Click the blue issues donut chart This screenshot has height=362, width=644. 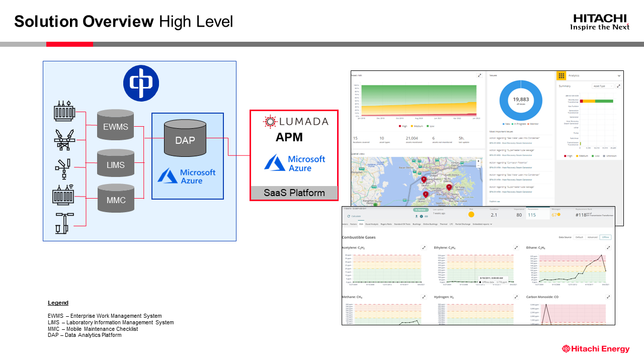click(521, 100)
